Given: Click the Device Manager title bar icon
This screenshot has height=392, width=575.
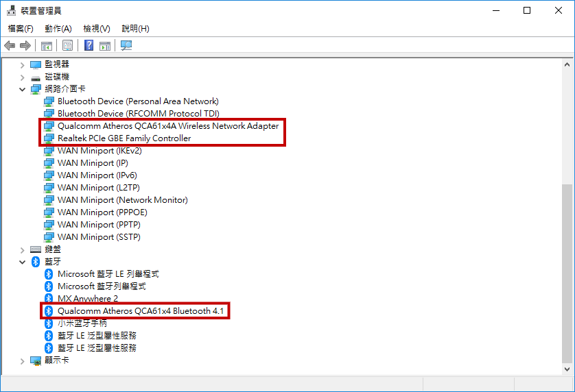Looking at the screenshot, I should click(x=12, y=10).
